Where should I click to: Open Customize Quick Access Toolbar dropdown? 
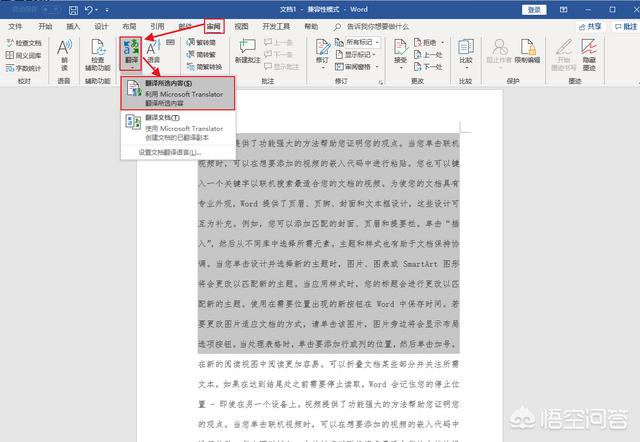click(107, 9)
